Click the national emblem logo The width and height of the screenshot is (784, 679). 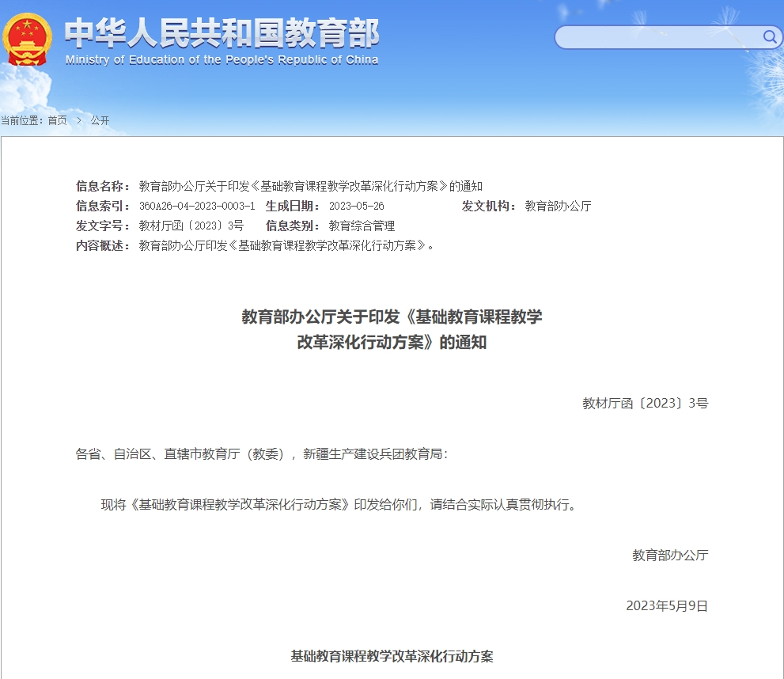tap(27, 40)
